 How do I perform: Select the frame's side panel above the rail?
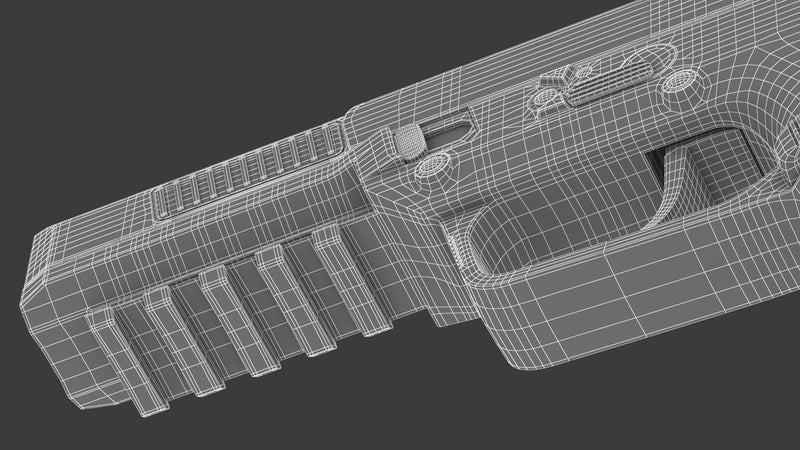coord(200,235)
